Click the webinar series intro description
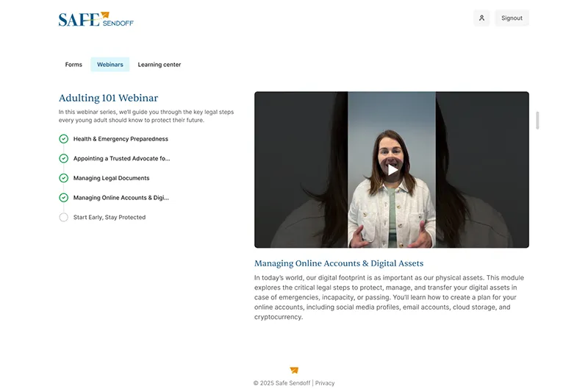 coord(146,116)
